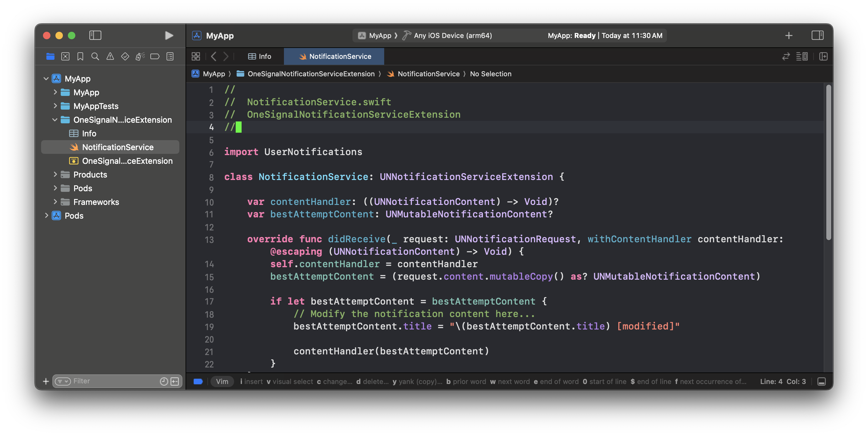The image size is (868, 436).
Task: Select the Vim mode indicator button
Action: tap(222, 381)
